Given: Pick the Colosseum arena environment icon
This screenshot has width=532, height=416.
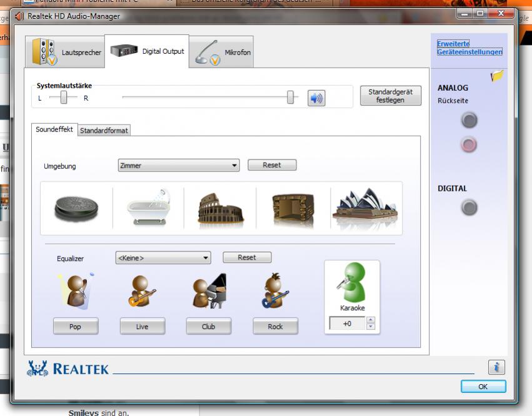Looking at the screenshot, I should pyautogui.click(x=221, y=208).
